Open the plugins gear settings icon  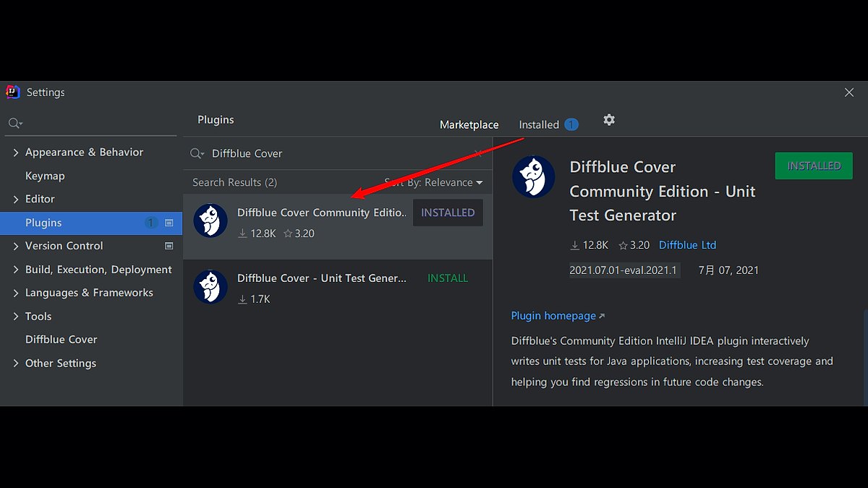pyautogui.click(x=609, y=120)
